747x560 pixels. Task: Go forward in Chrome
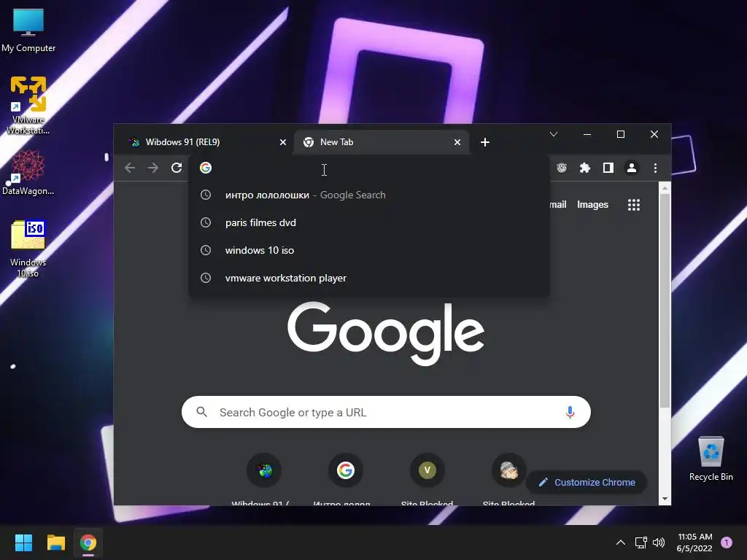pyautogui.click(x=153, y=168)
